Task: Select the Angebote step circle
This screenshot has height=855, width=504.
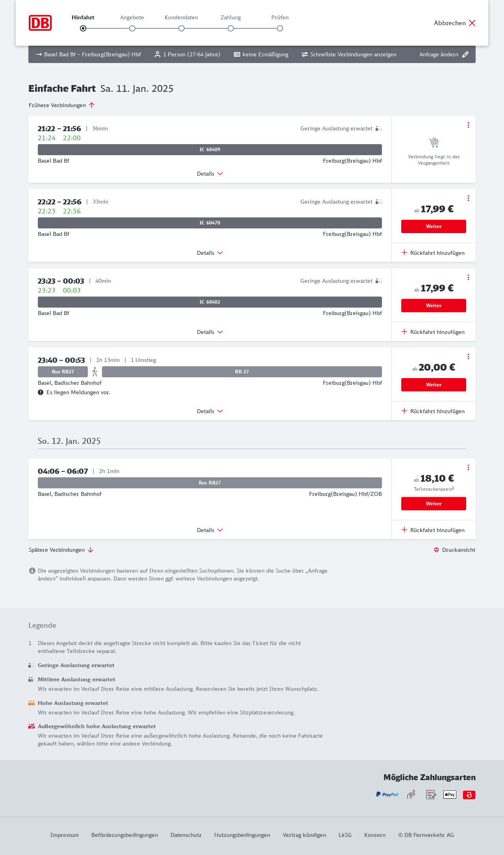Action: pos(132,28)
